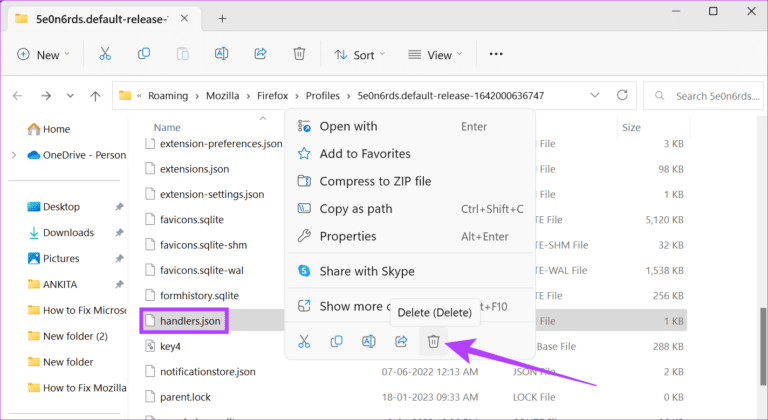The height and width of the screenshot is (420, 768).
Task: Select Share with Skype entry
Action: coord(366,271)
